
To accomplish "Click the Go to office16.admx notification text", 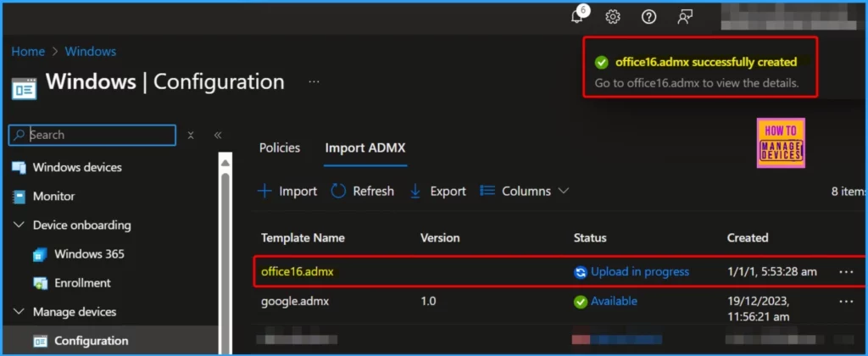I will pos(697,84).
